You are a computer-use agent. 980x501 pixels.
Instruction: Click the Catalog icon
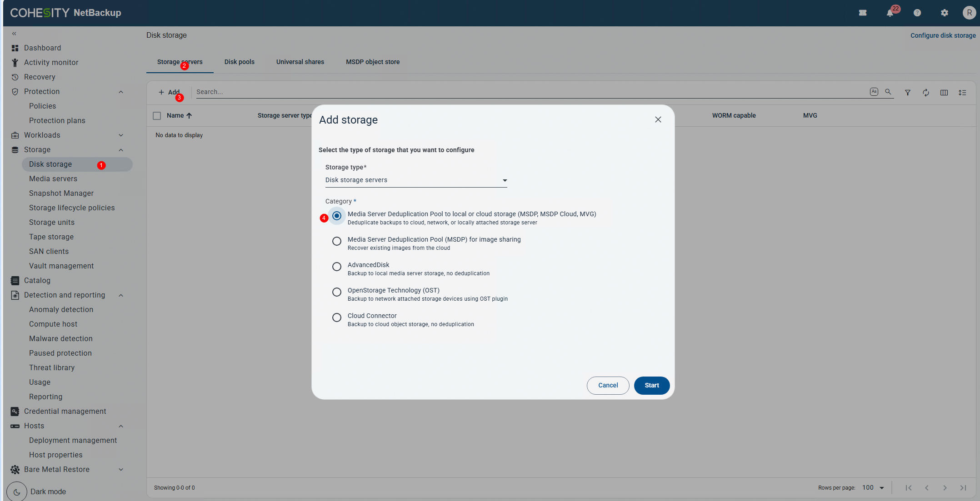(15, 281)
